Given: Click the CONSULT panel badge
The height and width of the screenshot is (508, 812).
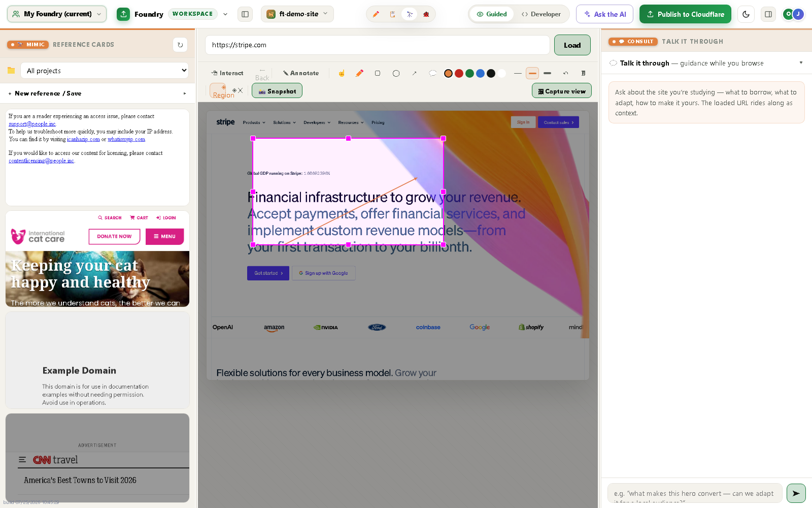Looking at the screenshot, I should [633, 42].
